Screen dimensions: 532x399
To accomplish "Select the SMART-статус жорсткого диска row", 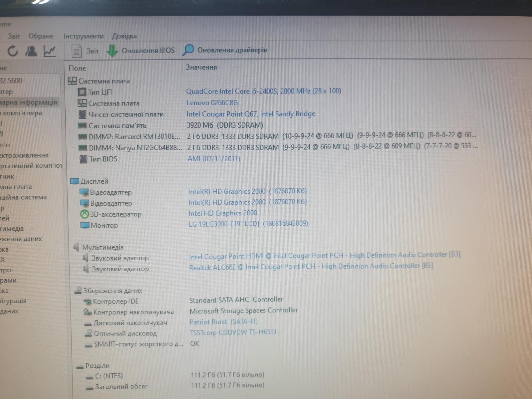I will pos(142,343).
